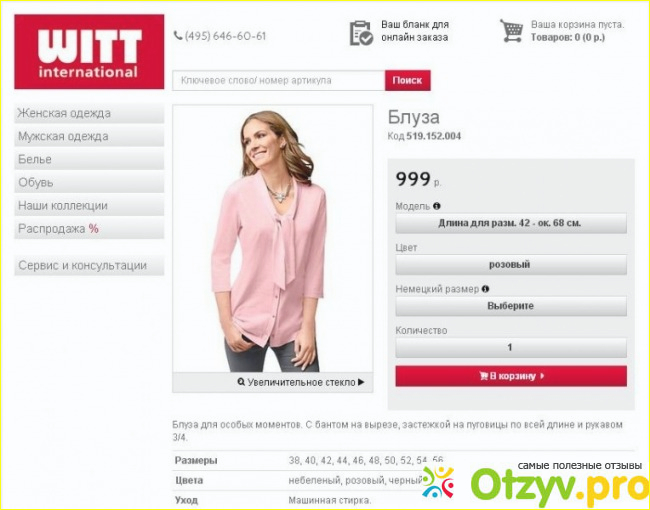This screenshot has width=650, height=510.
Task: Click the Поиск search button
Action: [407, 80]
